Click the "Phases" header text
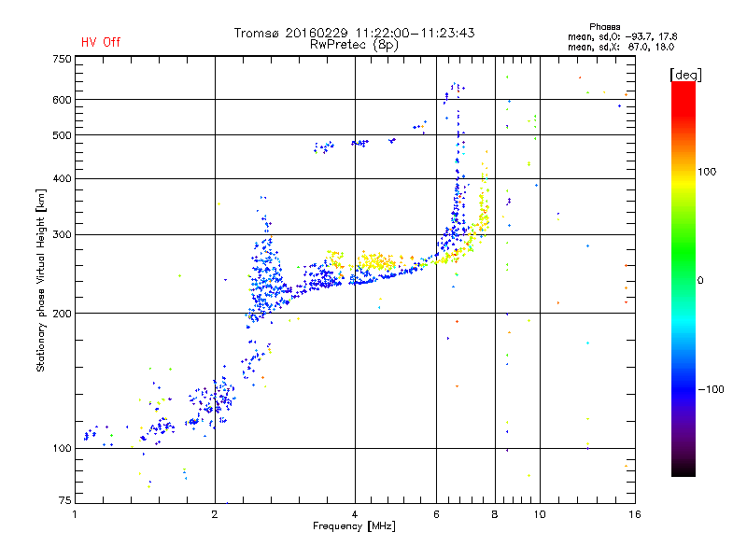The height and width of the screenshot is (560, 747). [x=604, y=27]
